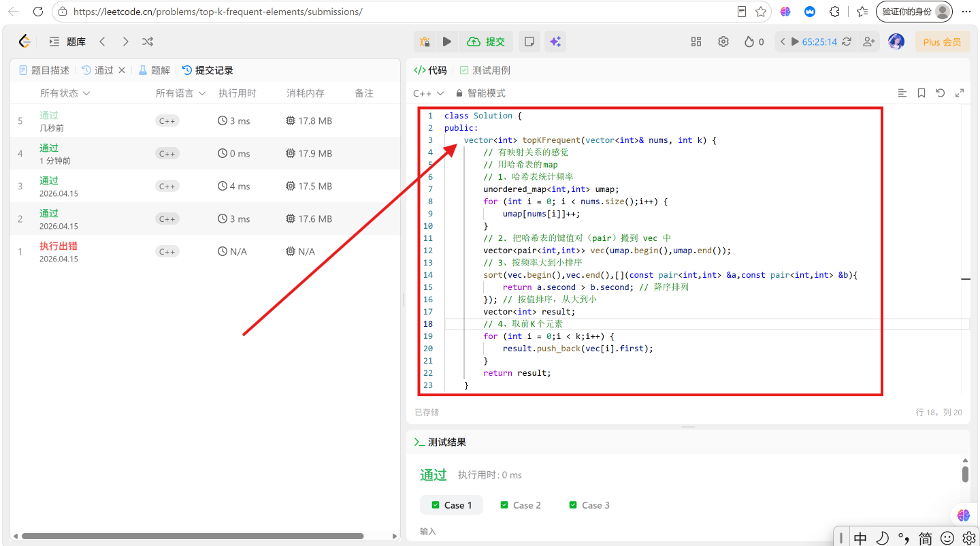Click the Plus 会员 button
Screen dimensions: 980x546
[943, 42]
